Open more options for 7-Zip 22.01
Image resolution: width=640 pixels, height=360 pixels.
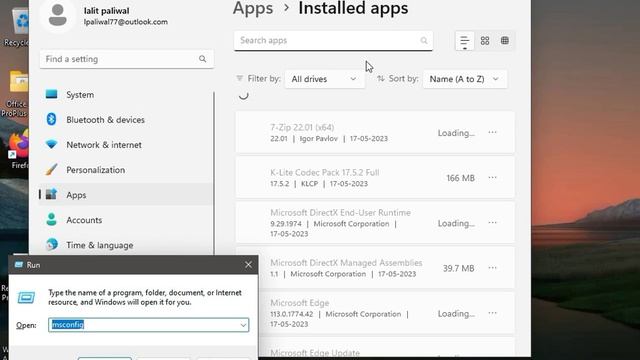(x=493, y=133)
